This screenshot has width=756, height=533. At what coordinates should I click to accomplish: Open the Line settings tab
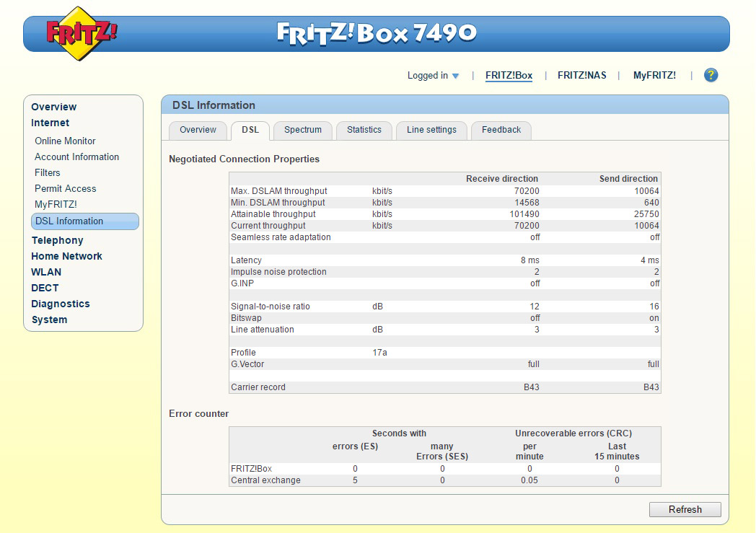tap(431, 130)
